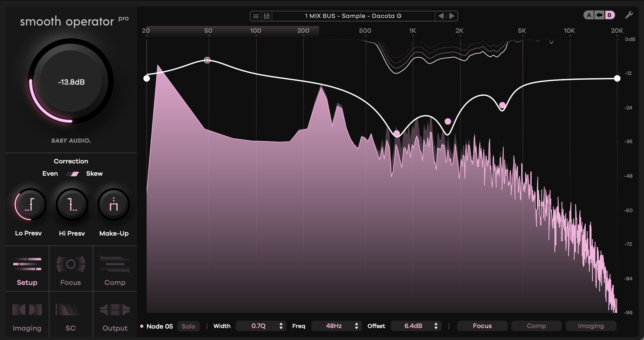Open the Comp panel icon
644x340 pixels.
[115, 264]
